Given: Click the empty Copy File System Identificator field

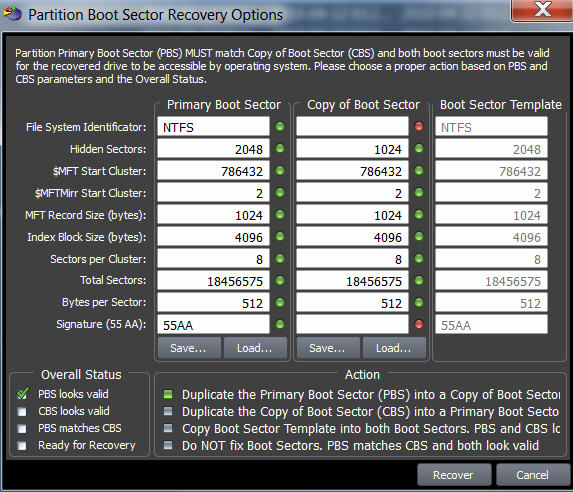Looking at the screenshot, I should tap(352, 126).
